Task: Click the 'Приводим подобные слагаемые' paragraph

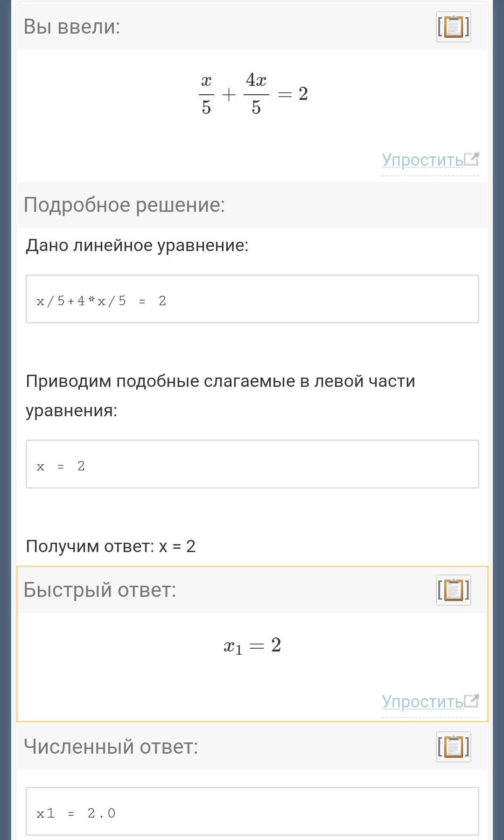Action: tap(220, 395)
